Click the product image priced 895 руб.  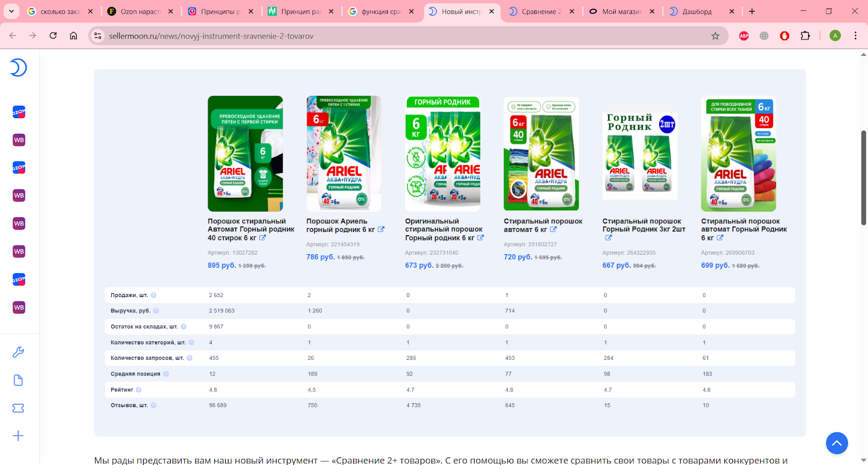tap(245, 153)
